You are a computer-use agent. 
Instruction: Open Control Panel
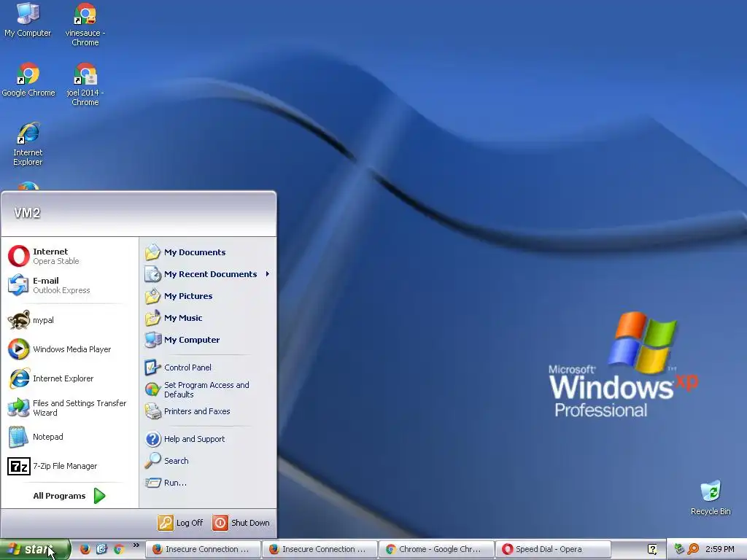(x=208, y=367)
